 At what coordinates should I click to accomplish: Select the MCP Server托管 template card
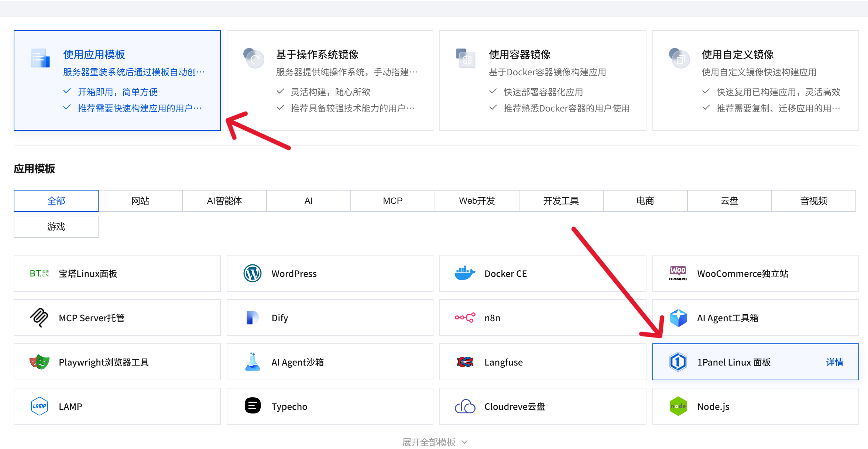click(117, 318)
